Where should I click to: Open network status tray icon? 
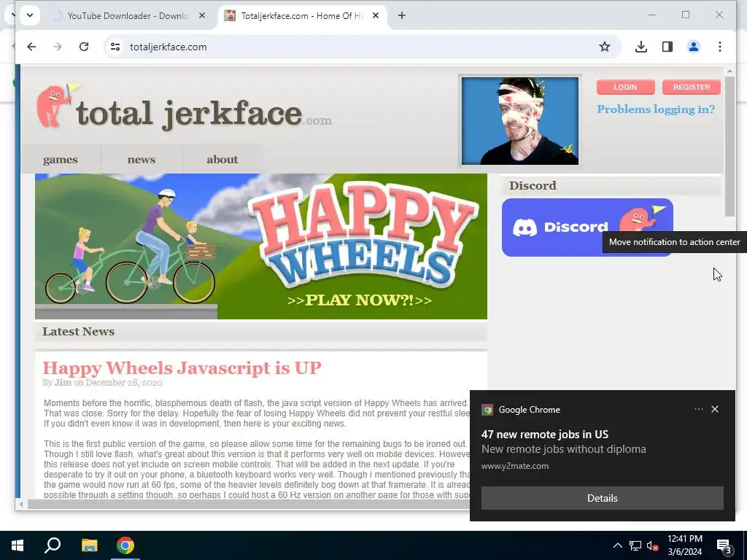tap(635, 545)
